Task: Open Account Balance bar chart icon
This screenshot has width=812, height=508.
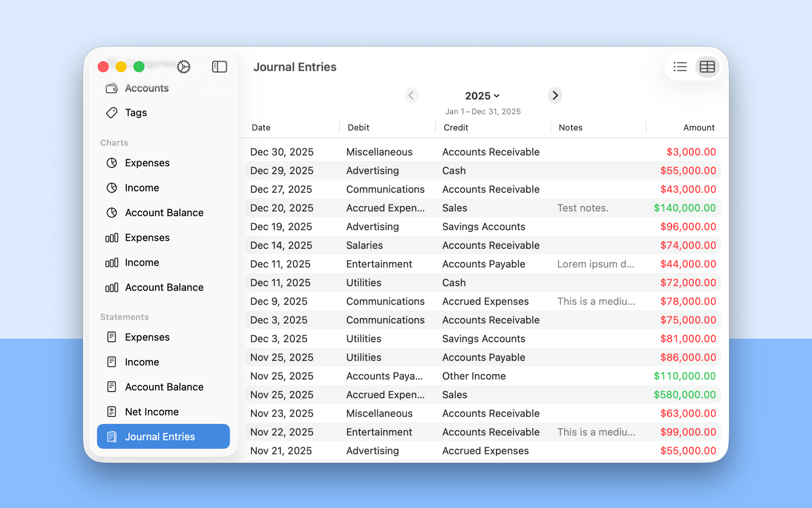Action: click(112, 287)
